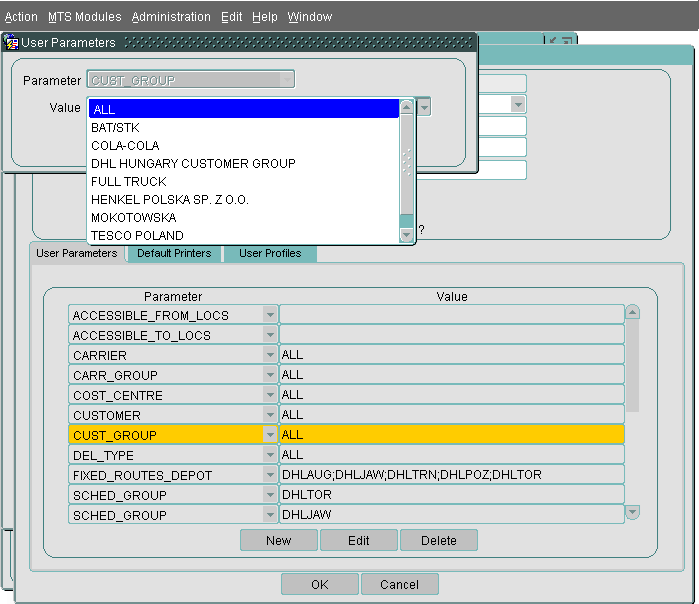Open the Action menu
The image size is (699, 604).
21,17
